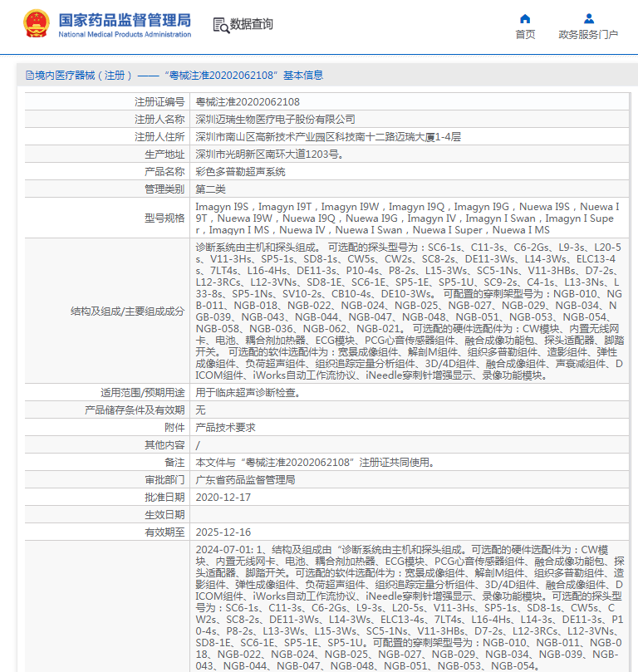Viewport: 638px width, 672px height.
Task: Click the 生产地址 value in 光明新区
Action: point(269,155)
